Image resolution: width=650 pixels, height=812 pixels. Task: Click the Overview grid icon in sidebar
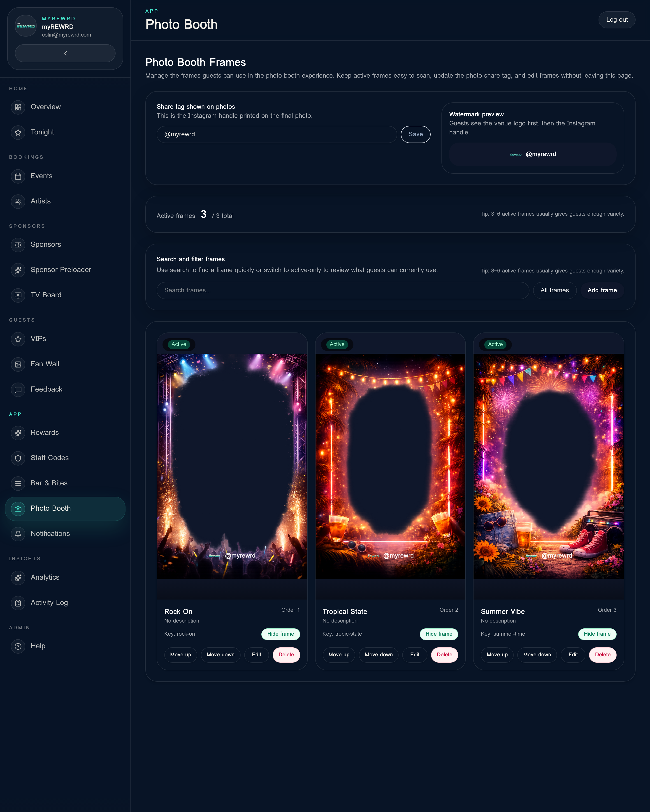[18, 107]
